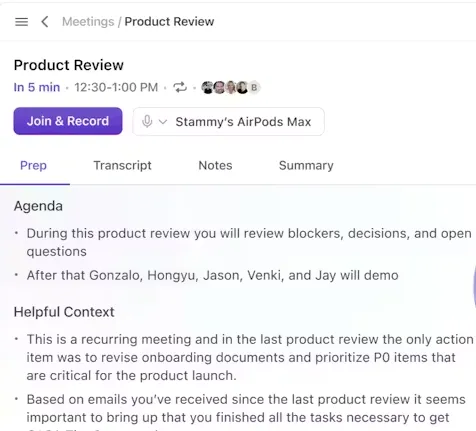
Task: Select the second attendee avatar
Action: (x=219, y=87)
